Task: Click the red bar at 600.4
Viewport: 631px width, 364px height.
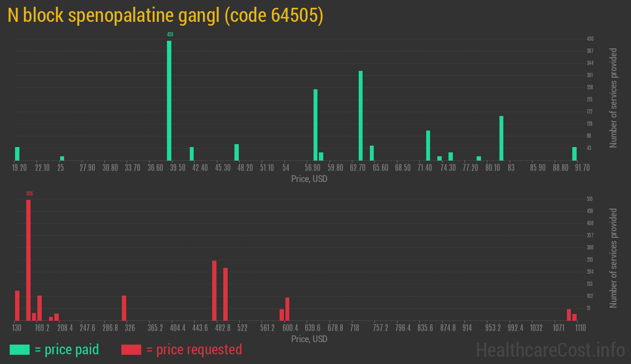Action: (x=287, y=309)
